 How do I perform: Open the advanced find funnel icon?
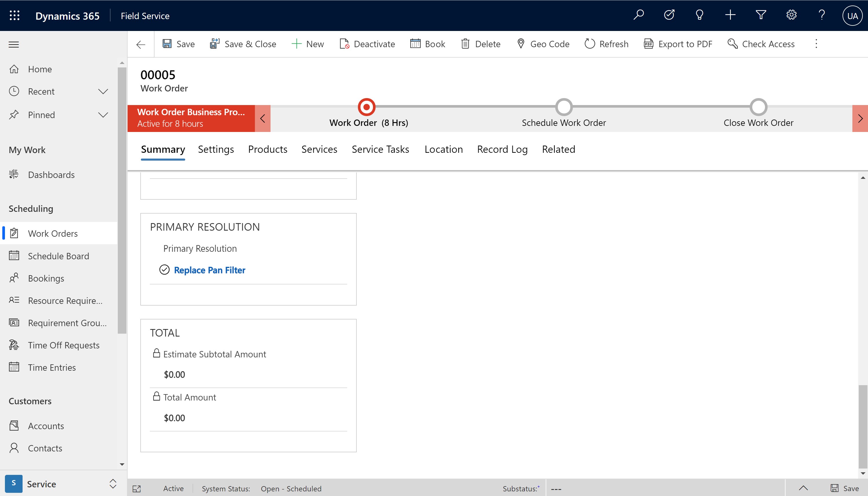coord(761,15)
